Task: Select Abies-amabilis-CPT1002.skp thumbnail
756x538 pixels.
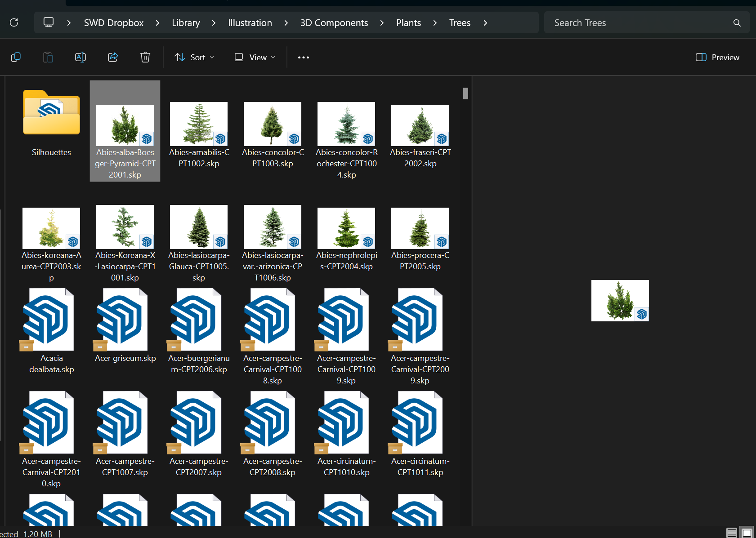Action: tap(199, 124)
